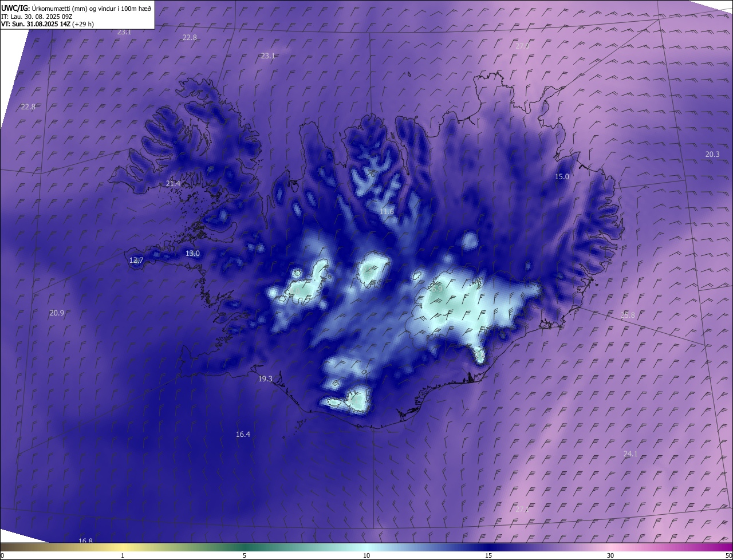
Task: Click the 25.8 value label on the map
Action: (x=628, y=316)
